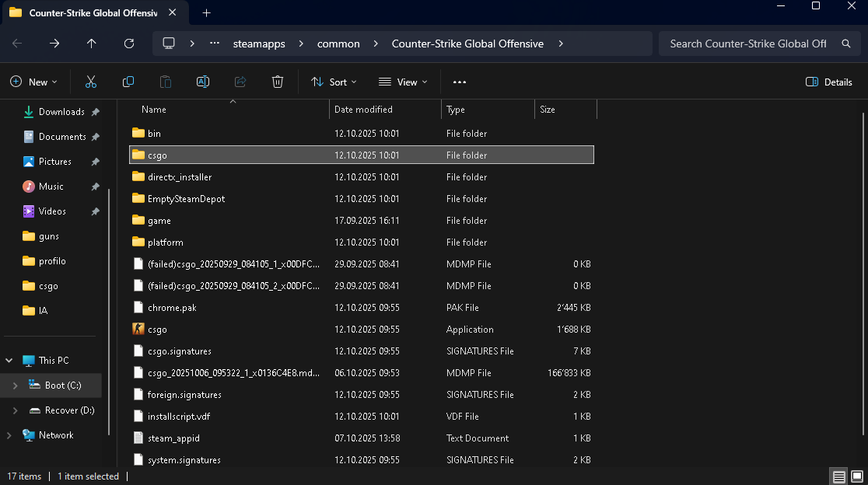Click the See more three-dots icon

[x=460, y=82]
